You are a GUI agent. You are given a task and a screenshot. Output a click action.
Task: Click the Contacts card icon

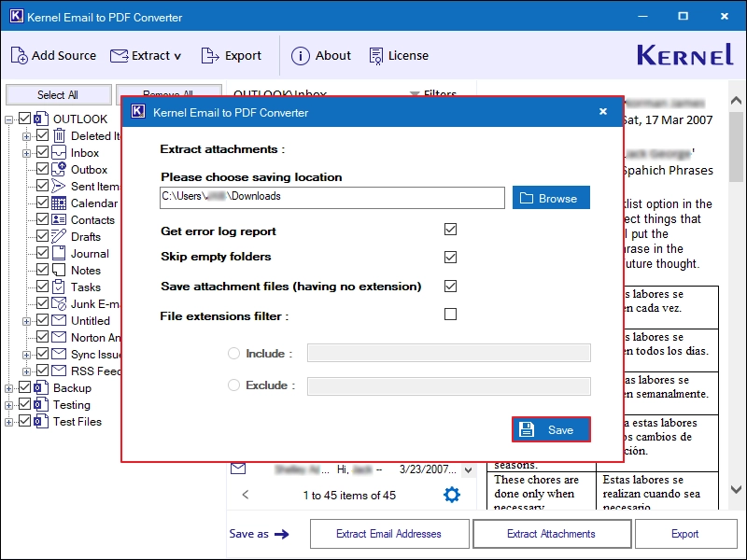59,219
